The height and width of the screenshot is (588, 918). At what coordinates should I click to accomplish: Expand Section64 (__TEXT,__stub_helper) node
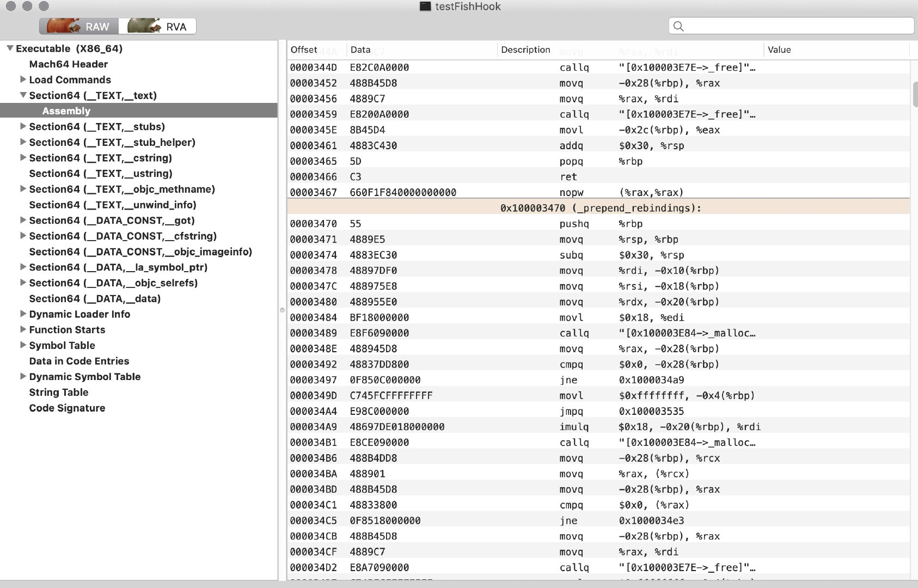23,142
